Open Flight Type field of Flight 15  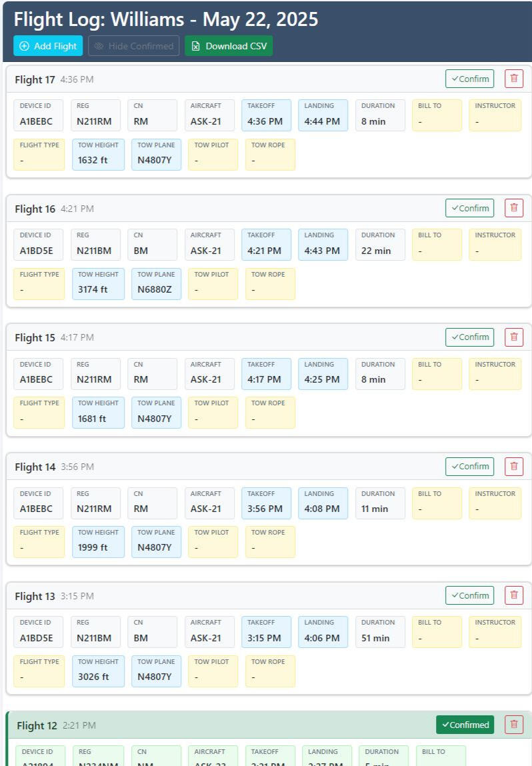(39, 413)
